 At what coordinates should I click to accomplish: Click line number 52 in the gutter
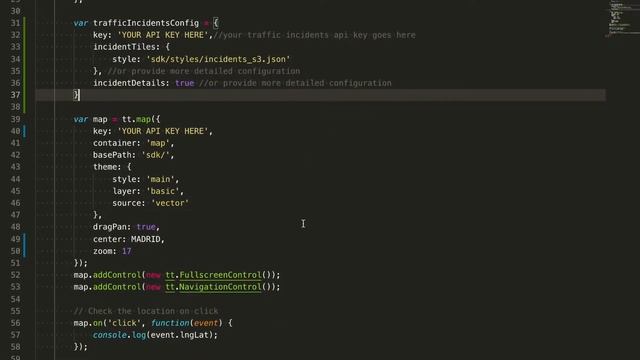pos(16,275)
